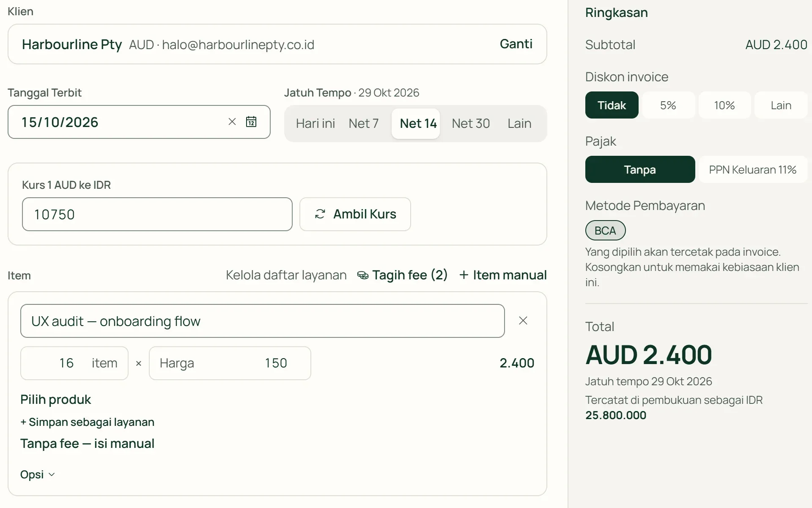
Task: Focus the Kurs 1 AUD ke IDR field
Action: pos(157,214)
